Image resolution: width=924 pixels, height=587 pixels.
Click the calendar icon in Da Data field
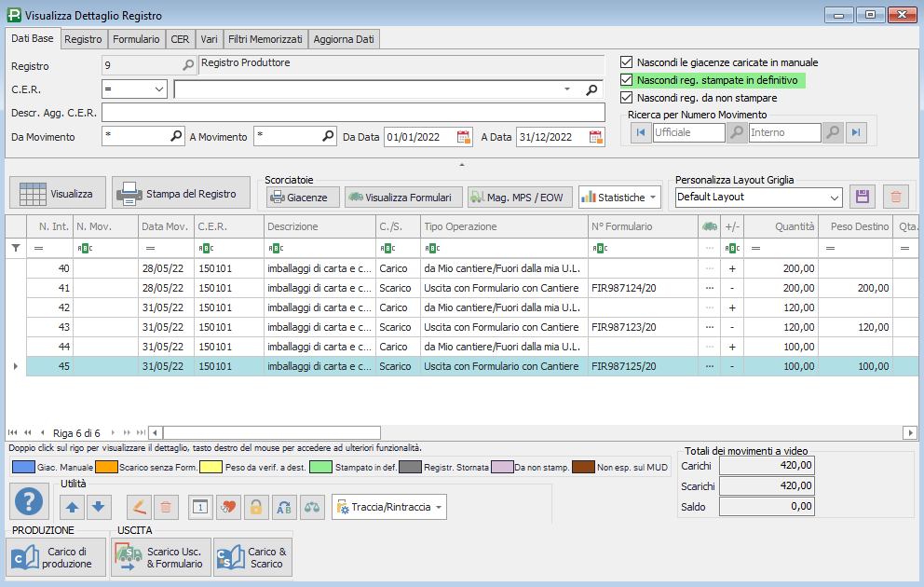(x=464, y=137)
